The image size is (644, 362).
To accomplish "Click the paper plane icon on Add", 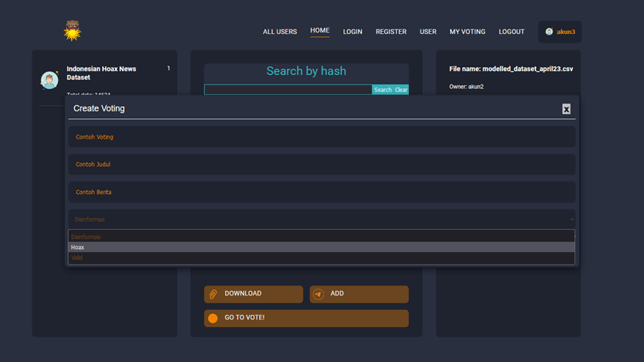I will [319, 294].
